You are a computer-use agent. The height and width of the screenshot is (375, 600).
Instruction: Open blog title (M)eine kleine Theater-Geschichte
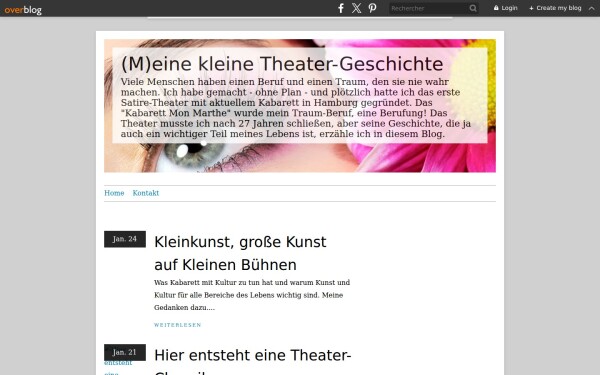click(x=282, y=64)
